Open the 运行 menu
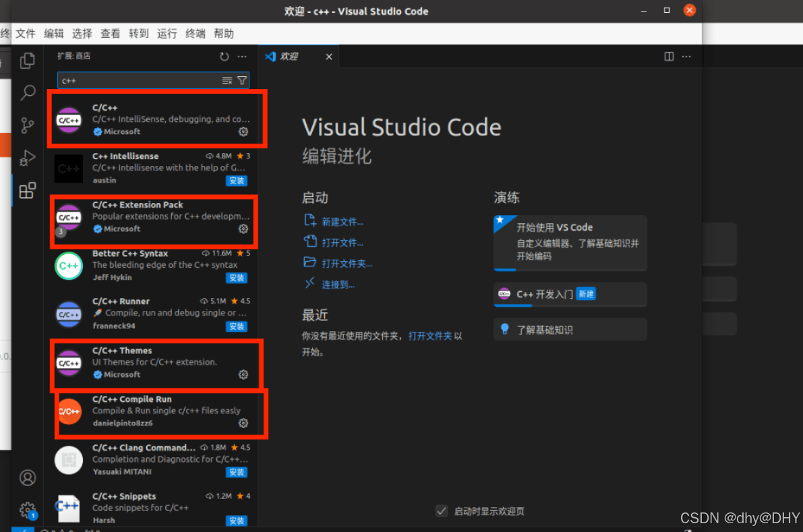803x532 pixels. click(167, 34)
